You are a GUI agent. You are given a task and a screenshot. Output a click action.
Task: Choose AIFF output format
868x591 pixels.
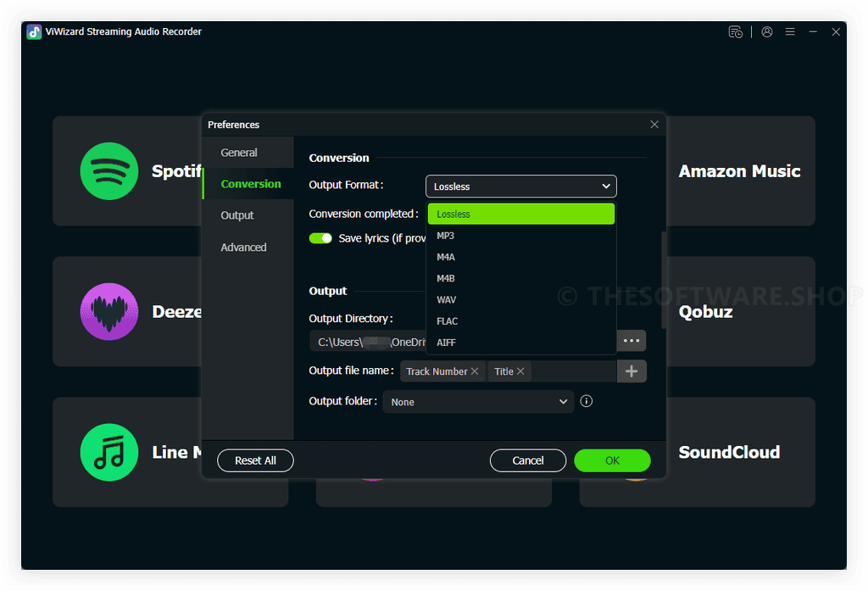click(x=521, y=343)
